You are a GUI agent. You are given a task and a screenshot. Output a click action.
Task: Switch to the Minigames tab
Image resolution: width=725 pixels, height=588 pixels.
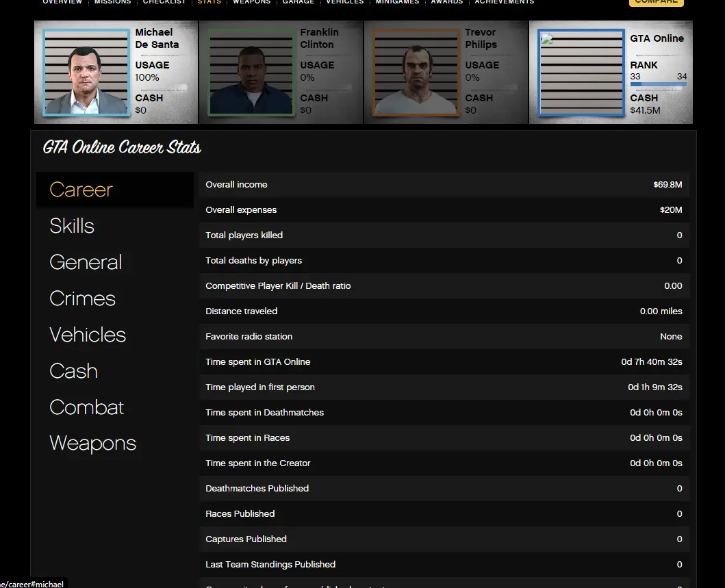point(397,2)
